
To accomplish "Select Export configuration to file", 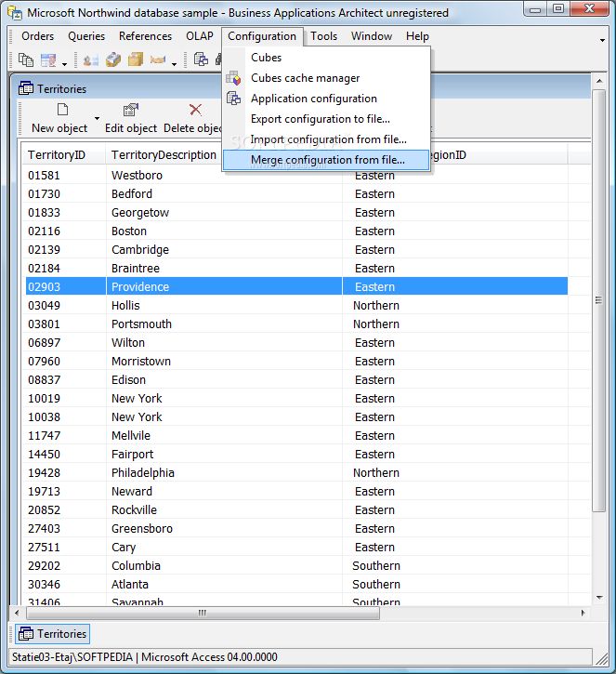I will [x=326, y=119].
